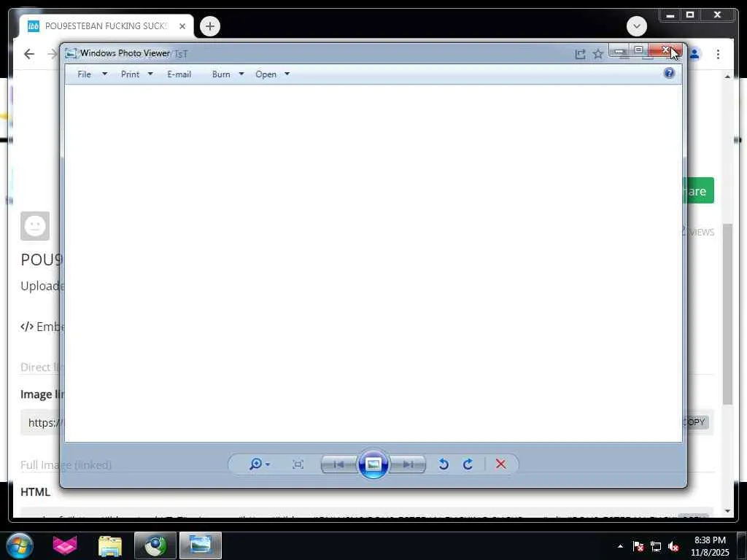Open File Explorer from the taskbar
Screen dimensions: 747x560
(110, 545)
